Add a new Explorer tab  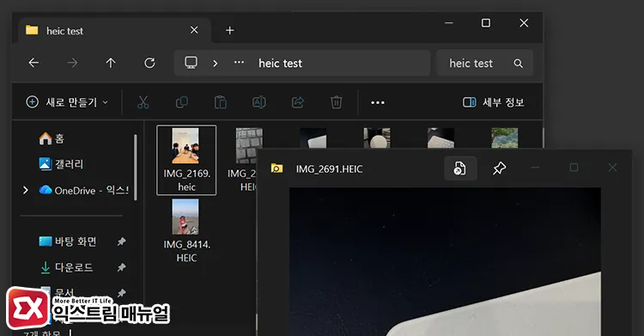pos(230,30)
